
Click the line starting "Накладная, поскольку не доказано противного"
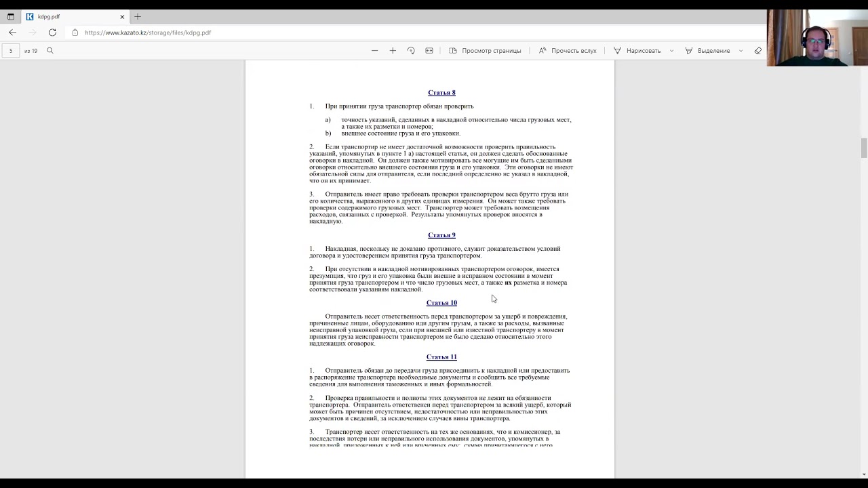click(x=443, y=249)
